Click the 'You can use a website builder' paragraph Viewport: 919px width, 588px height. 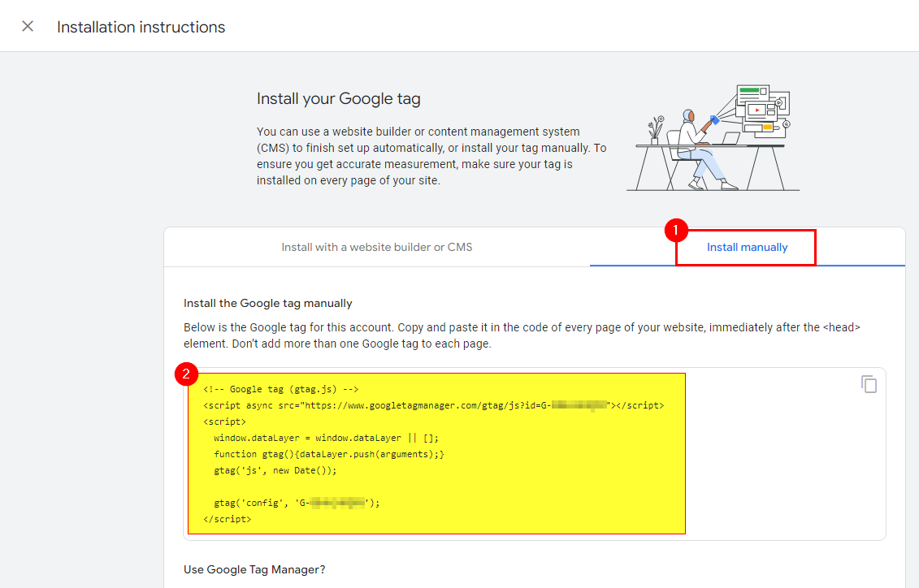(431, 156)
